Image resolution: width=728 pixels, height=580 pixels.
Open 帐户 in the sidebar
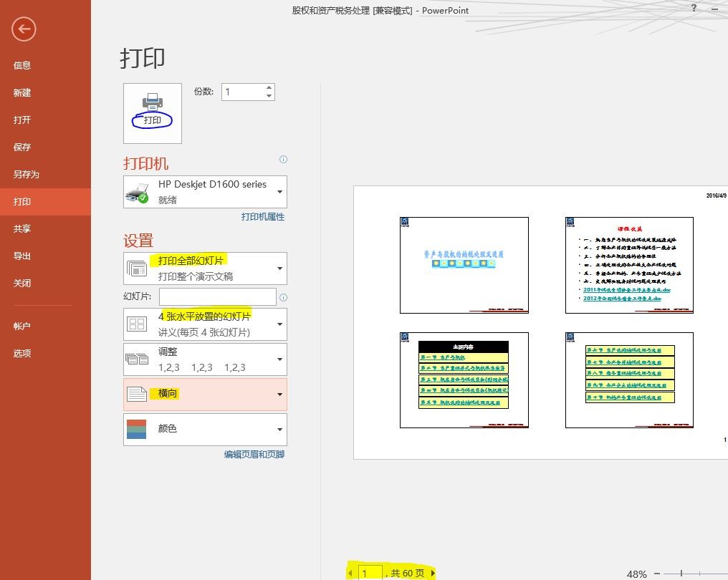[46, 327]
